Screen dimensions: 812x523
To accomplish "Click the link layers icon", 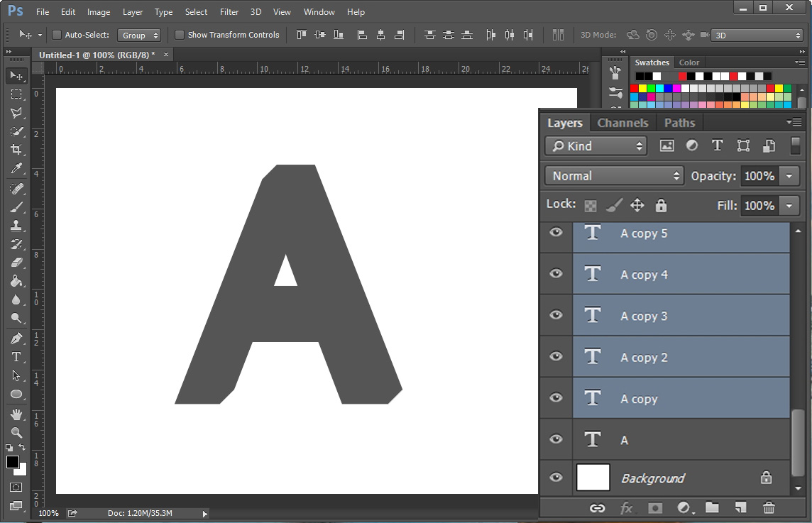I will tap(597, 508).
